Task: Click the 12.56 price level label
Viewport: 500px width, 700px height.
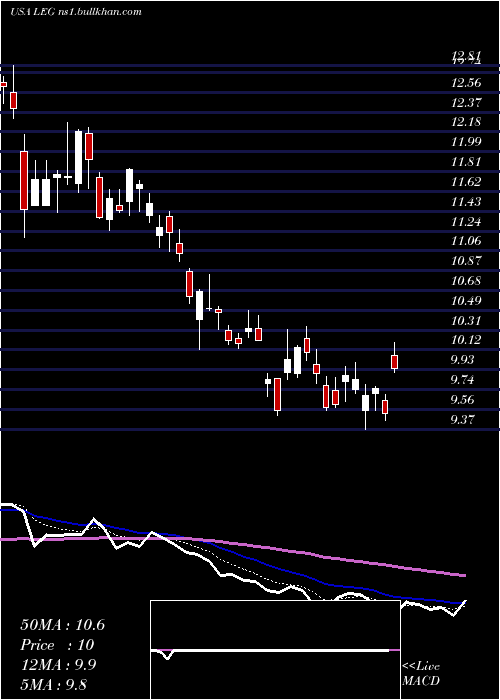Action: pyautogui.click(x=466, y=83)
